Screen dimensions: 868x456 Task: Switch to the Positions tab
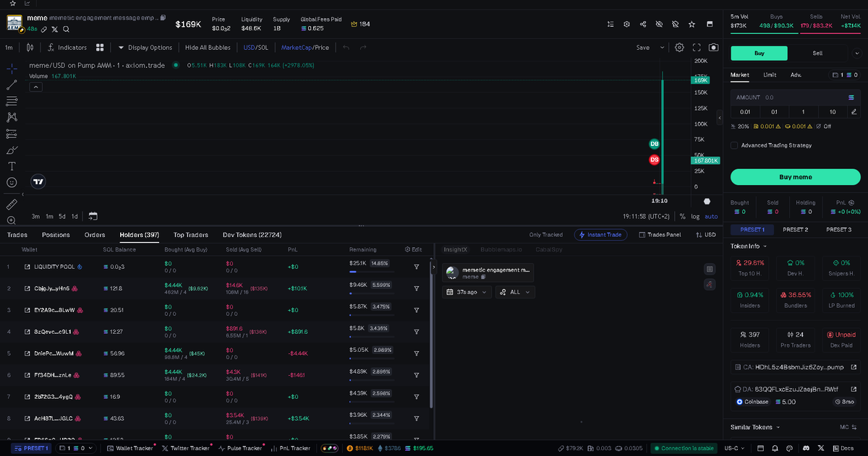(56, 235)
